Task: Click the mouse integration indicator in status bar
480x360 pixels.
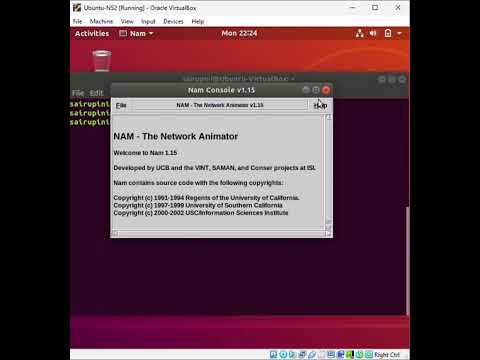Action: (x=359, y=355)
